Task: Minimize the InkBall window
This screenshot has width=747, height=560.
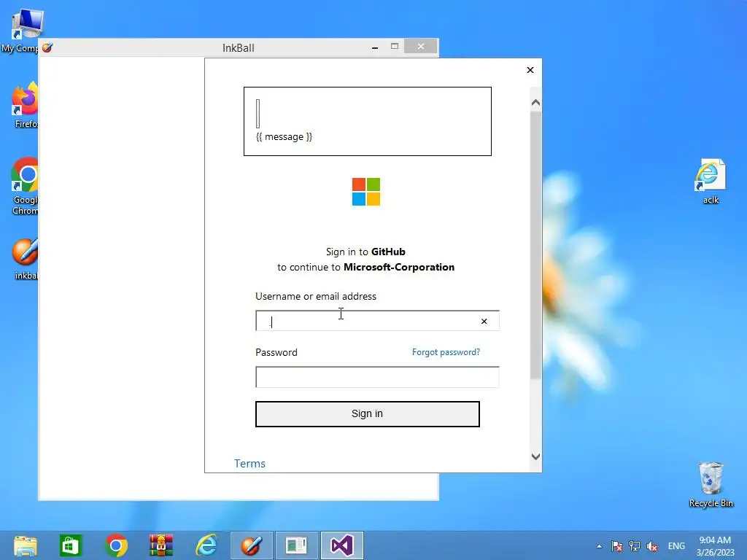Action: click(x=375, y=47)
